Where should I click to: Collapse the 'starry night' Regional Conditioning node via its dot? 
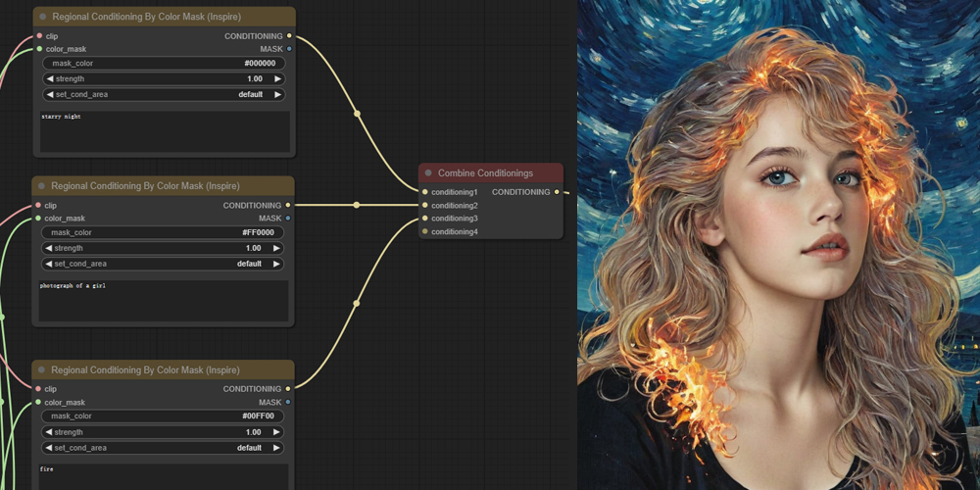[42, 17]
